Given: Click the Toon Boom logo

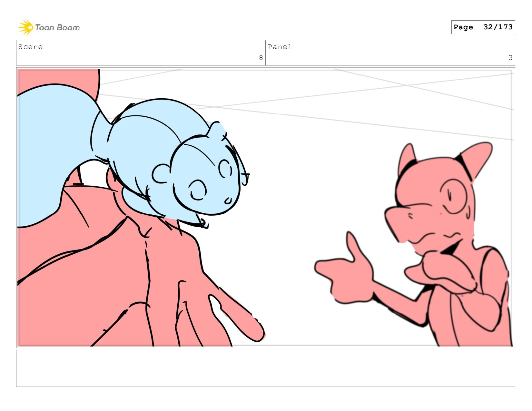Looking at the screenshot, I should (x=48, y=27).
